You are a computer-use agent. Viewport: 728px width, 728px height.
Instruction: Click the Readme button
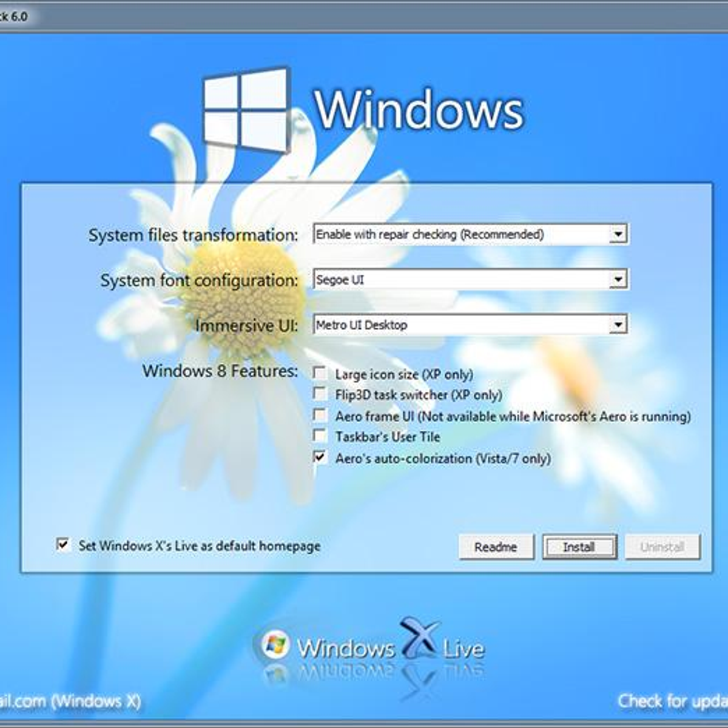496,547
